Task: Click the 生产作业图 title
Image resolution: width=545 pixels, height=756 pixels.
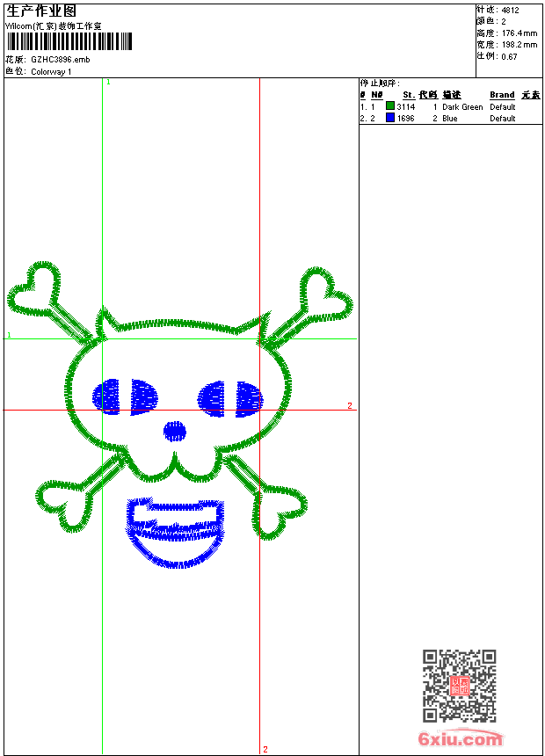Action: click(41, 11)
